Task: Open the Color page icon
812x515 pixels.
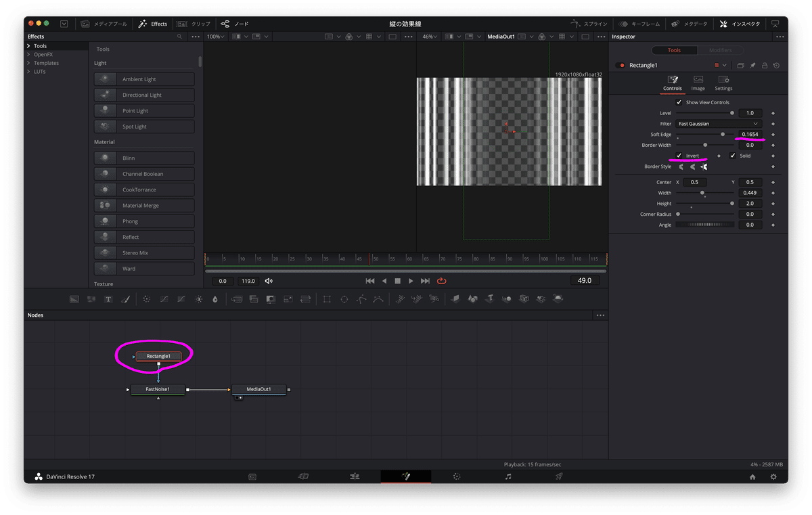Action: pos(457,476)
